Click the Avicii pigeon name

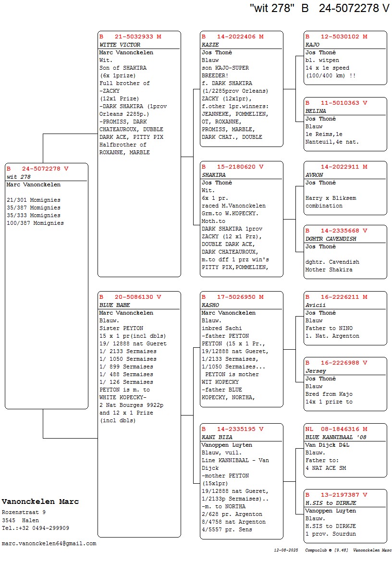pyautogui.click(x=315, y=305)
